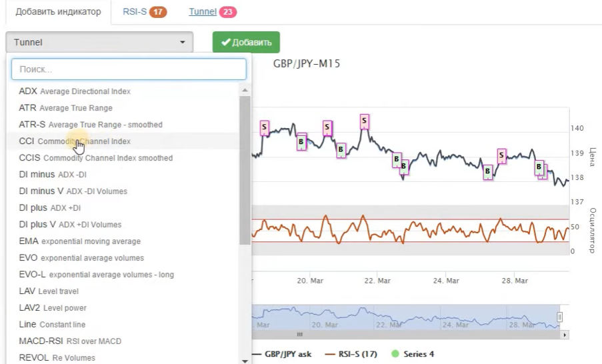The height and width of the screenshot is (364, 602).
Task: Select ADX Average Directional Index
Action: click(123, 91)
